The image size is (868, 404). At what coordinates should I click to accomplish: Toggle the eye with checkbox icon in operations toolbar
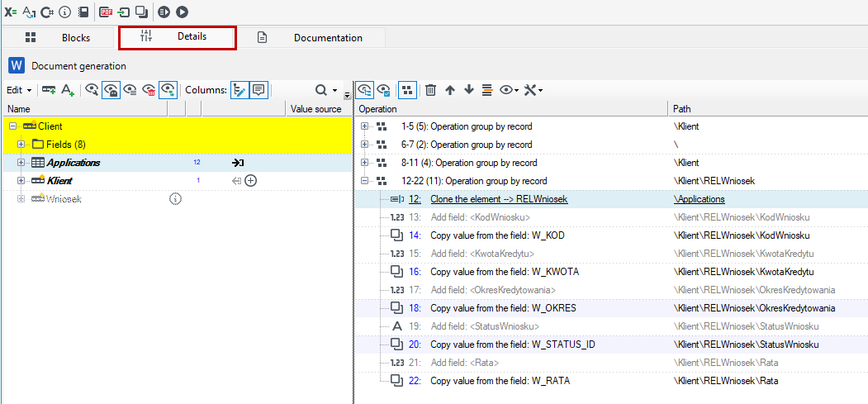383,90
